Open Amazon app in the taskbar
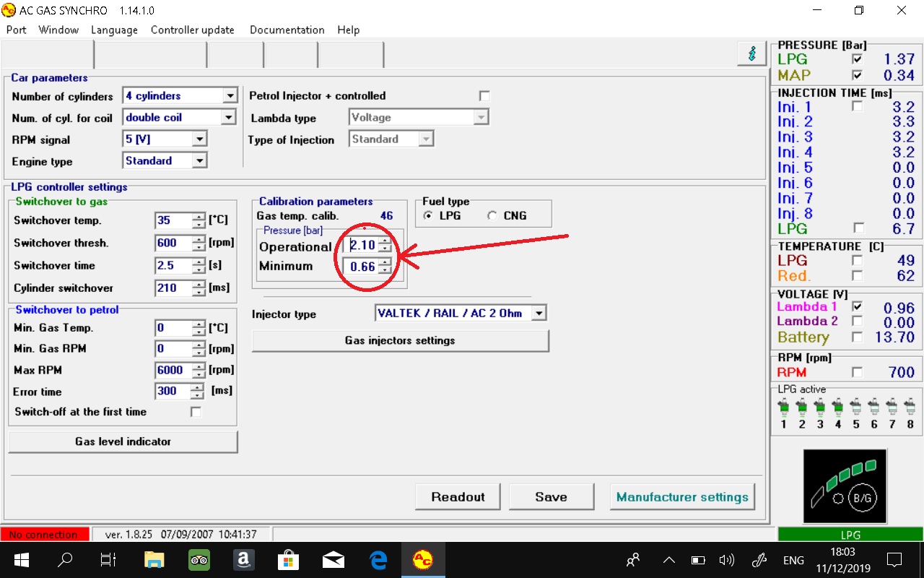The image size is (924, 578). 243,560
